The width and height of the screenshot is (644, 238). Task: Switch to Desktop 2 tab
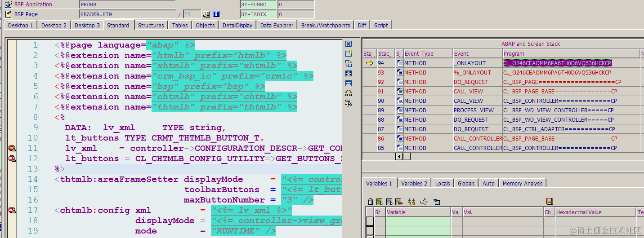pyautogui.click(x=54, y=26)
